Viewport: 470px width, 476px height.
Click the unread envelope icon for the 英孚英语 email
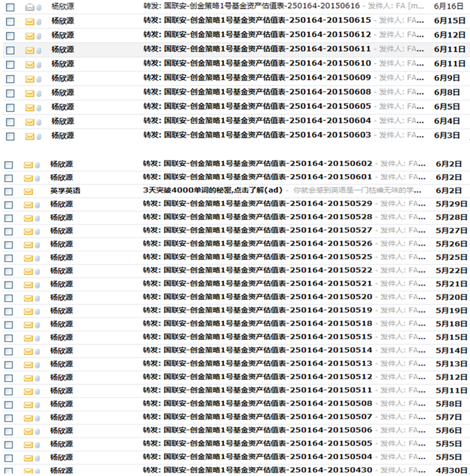(29, 192)
